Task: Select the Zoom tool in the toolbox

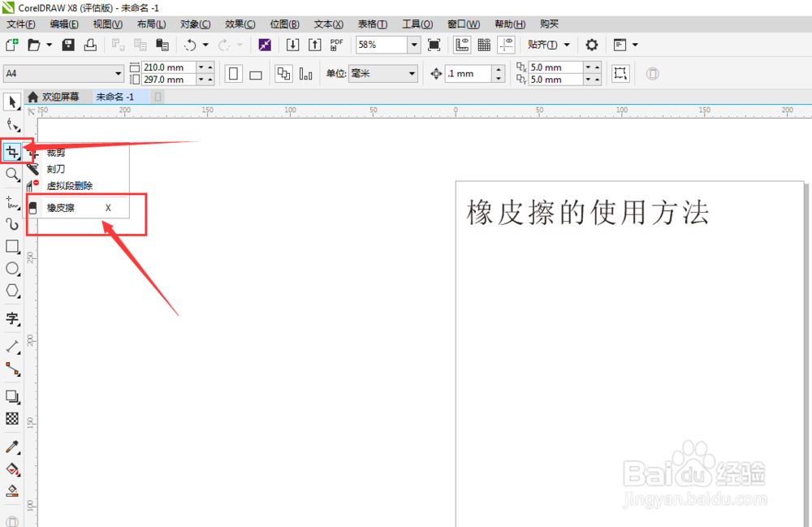Action: point(12,175)
